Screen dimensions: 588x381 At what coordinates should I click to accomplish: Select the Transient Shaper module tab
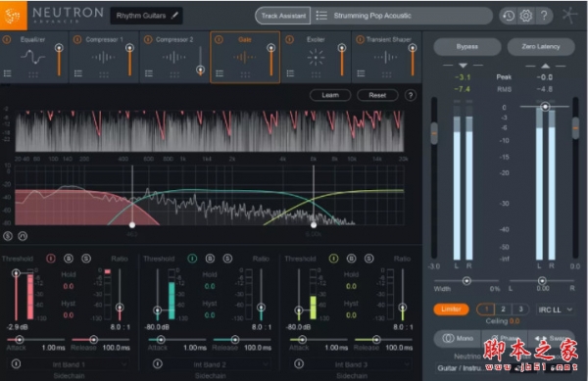click(x=387, y=58)
